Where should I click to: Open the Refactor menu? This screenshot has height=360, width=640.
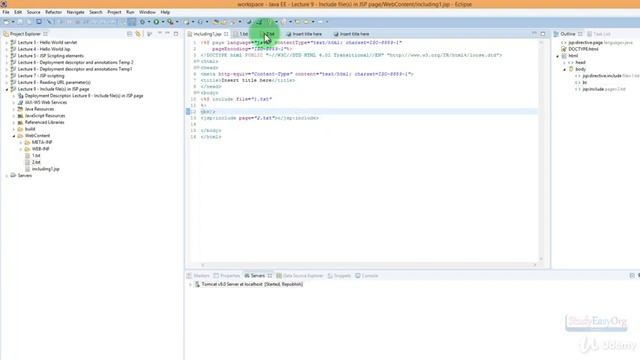[53, 12]
